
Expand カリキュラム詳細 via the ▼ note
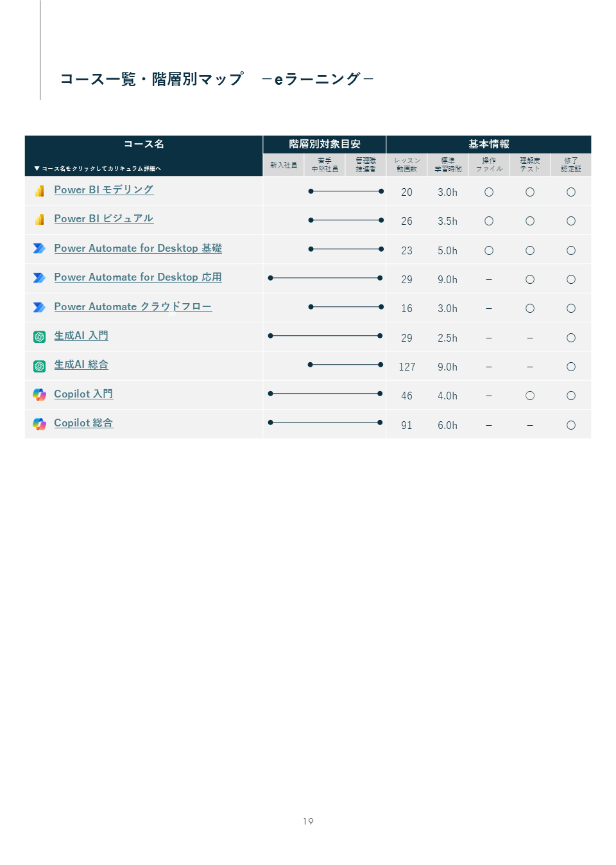pos(99,168)
